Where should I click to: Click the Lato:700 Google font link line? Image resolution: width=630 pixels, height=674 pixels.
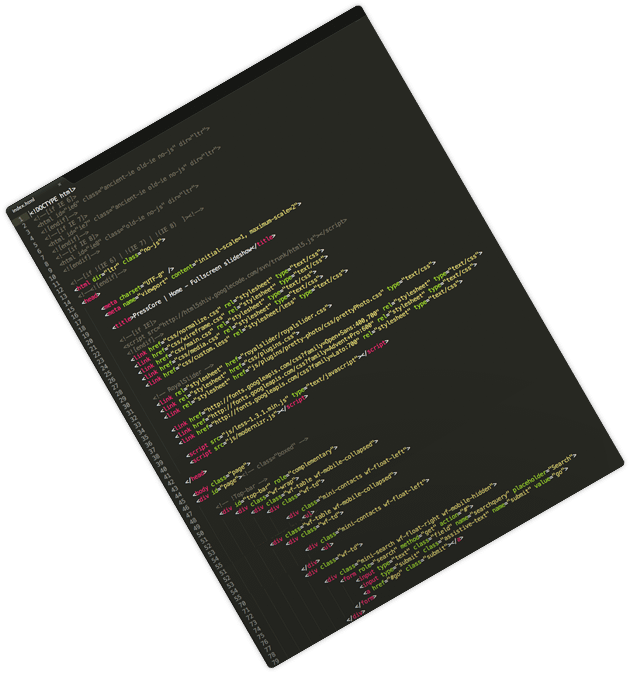[x=321, y=363]
